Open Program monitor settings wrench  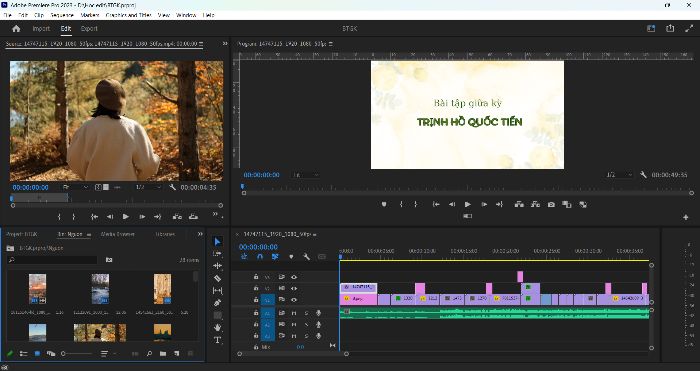pos(643,175)
